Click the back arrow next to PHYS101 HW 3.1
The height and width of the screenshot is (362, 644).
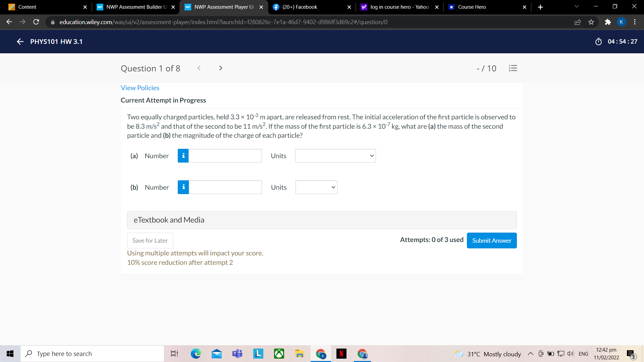click(x=20, y=42)
